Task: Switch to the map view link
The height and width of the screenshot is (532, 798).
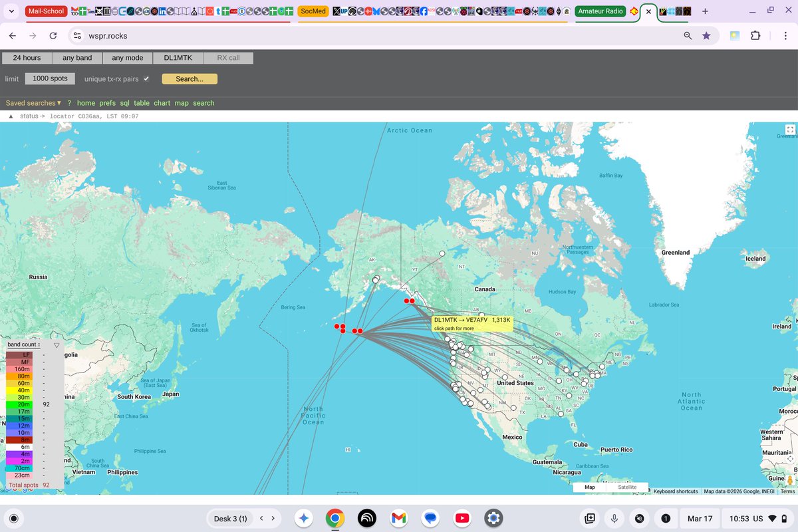Action: tap(182, 103)
